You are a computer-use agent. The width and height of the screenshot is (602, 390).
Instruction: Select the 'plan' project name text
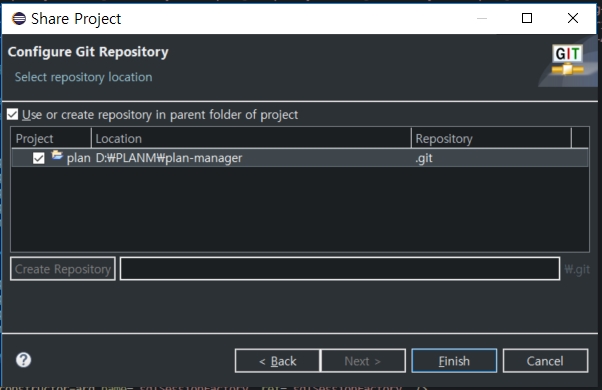79,158
